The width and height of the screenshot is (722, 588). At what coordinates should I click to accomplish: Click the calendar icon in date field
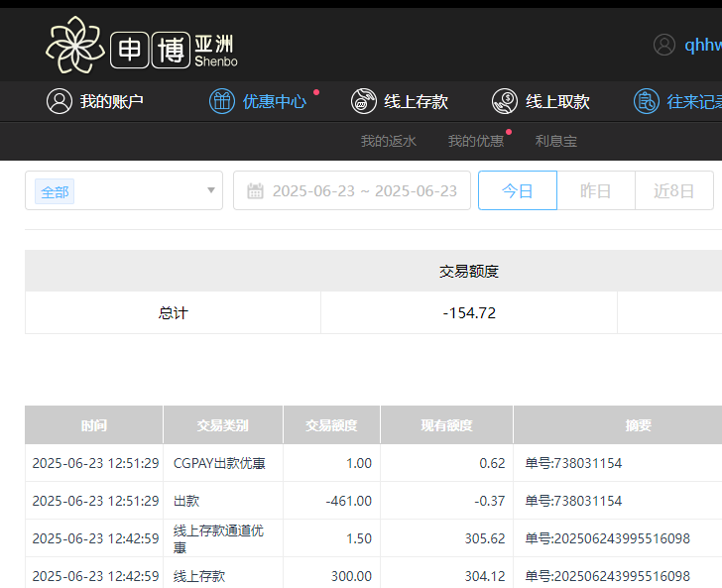(255, 191)
